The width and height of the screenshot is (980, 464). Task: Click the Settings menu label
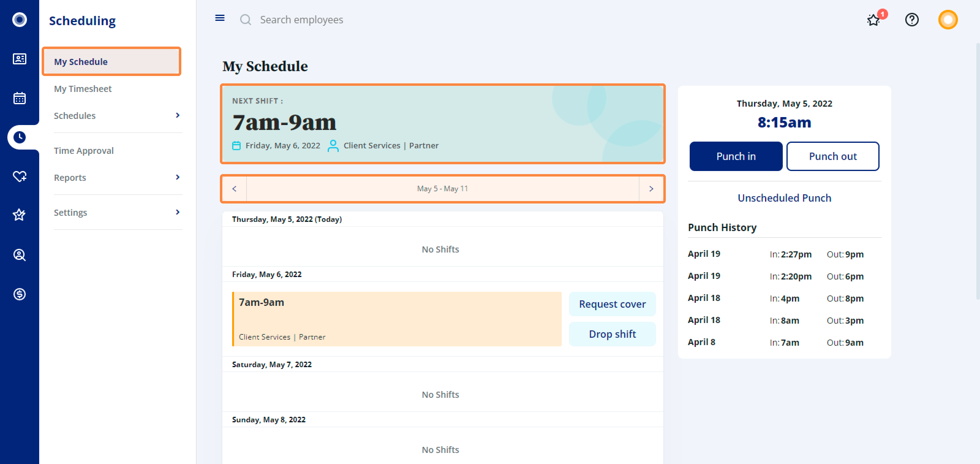(70, 213)
